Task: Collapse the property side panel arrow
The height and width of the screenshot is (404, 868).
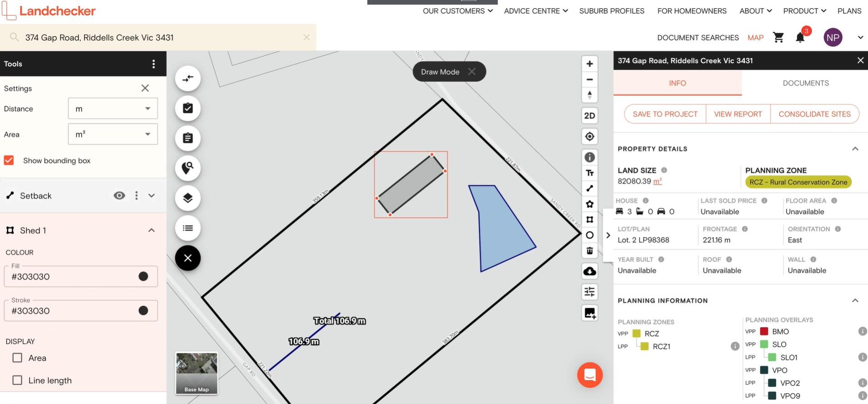Action: (x=608, y=235)
